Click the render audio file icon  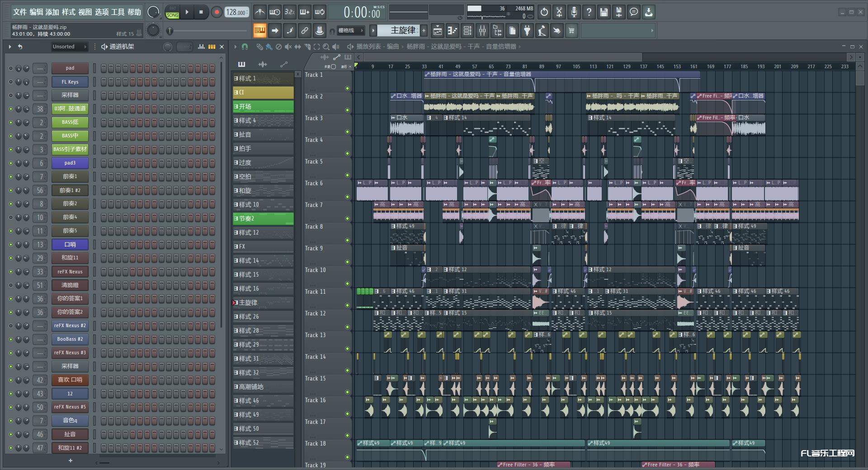click(619, 12)
